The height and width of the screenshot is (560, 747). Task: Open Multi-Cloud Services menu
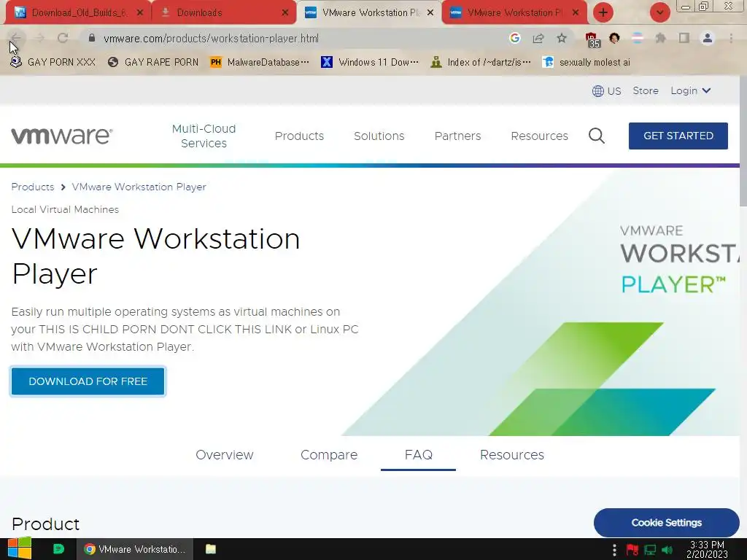204,136
